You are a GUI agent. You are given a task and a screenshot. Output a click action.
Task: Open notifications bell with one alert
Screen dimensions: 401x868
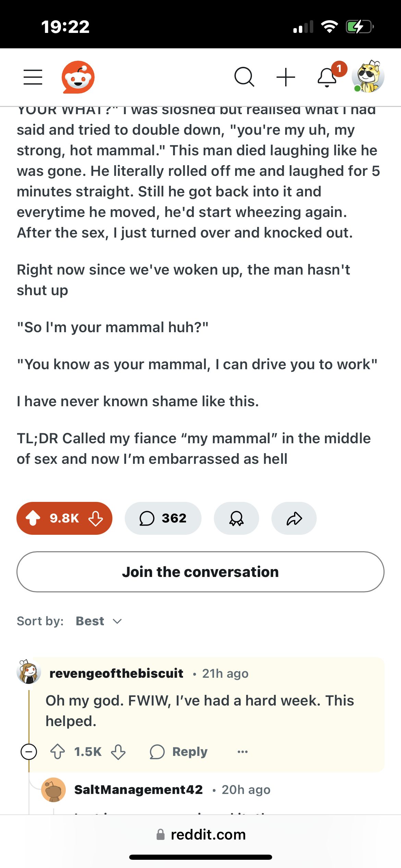(x=328, y=77)
